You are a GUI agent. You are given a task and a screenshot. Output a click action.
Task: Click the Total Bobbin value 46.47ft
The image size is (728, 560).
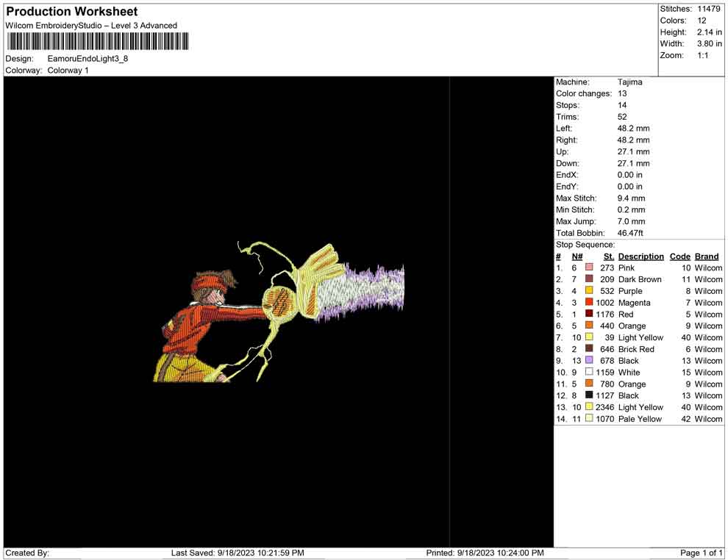pos(630,233)
